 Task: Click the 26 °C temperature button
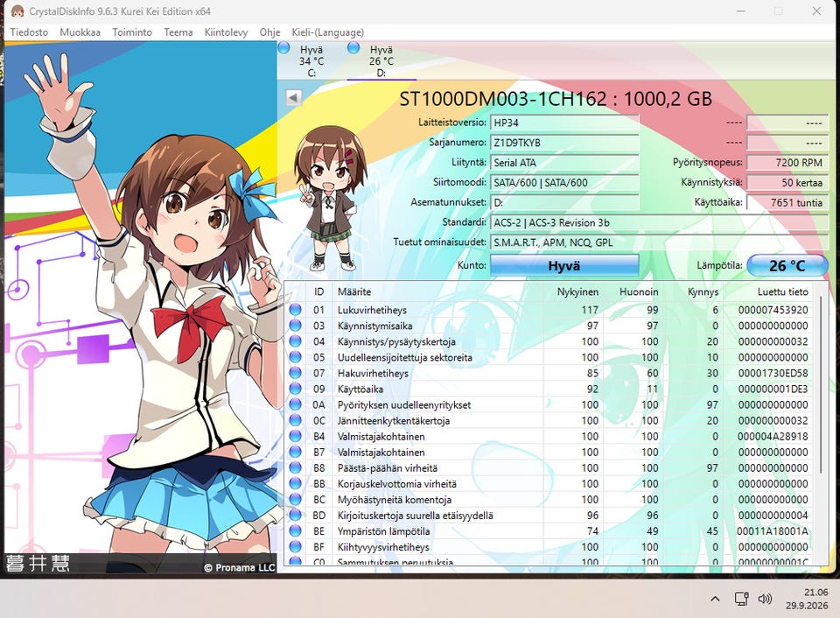click(x=787, y=265)
